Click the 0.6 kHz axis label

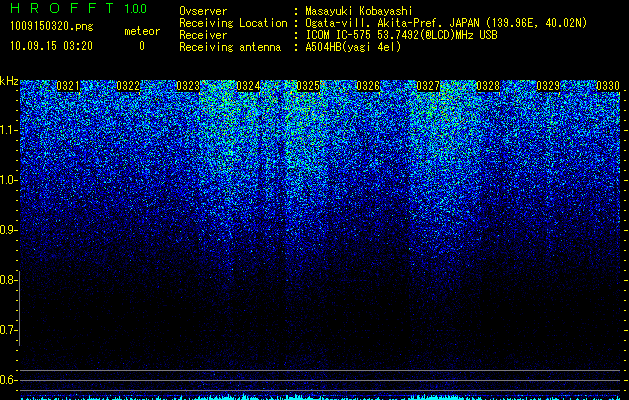point(8,380)
